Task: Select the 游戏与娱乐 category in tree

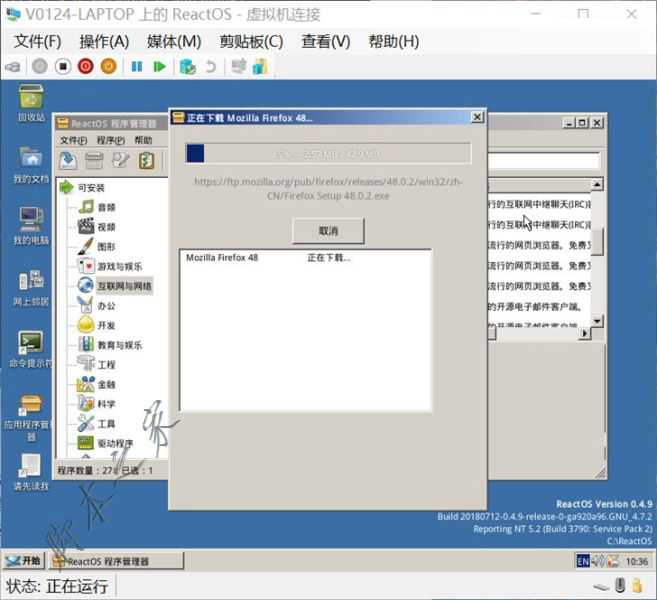Action: 118,266
